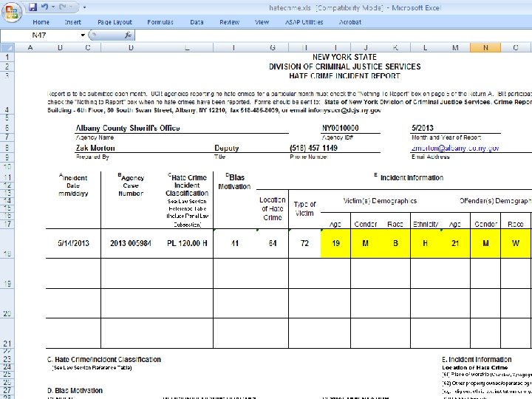Select highlighted column N header

click(485, 47)
